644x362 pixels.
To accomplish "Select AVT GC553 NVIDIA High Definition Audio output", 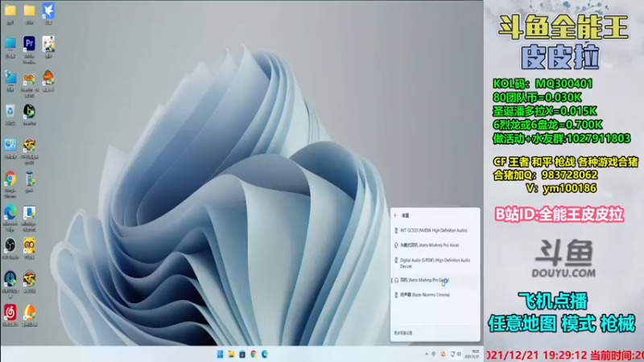I will point(435,231).
